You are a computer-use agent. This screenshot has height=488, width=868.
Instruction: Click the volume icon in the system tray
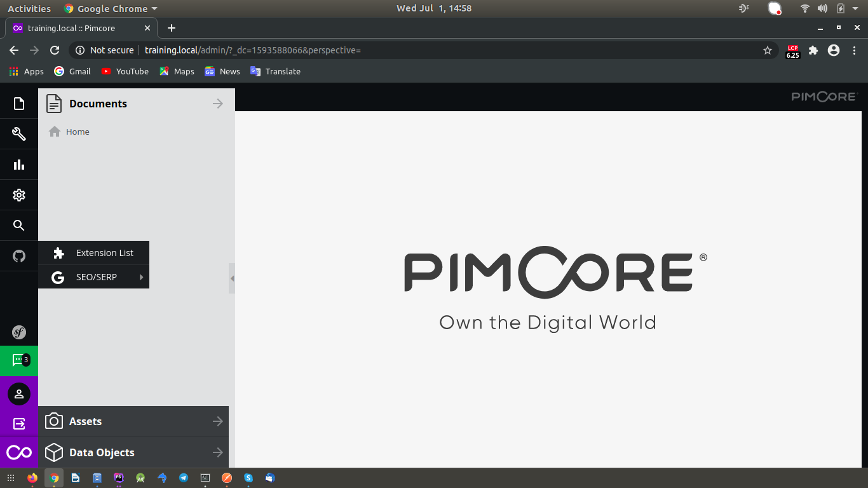(x=822, y=8)
